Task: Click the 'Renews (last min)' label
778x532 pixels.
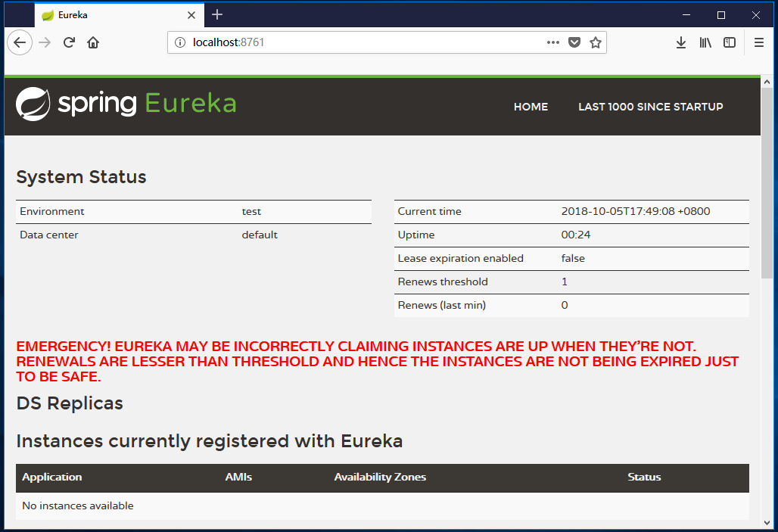Action: tap(441, 305)
